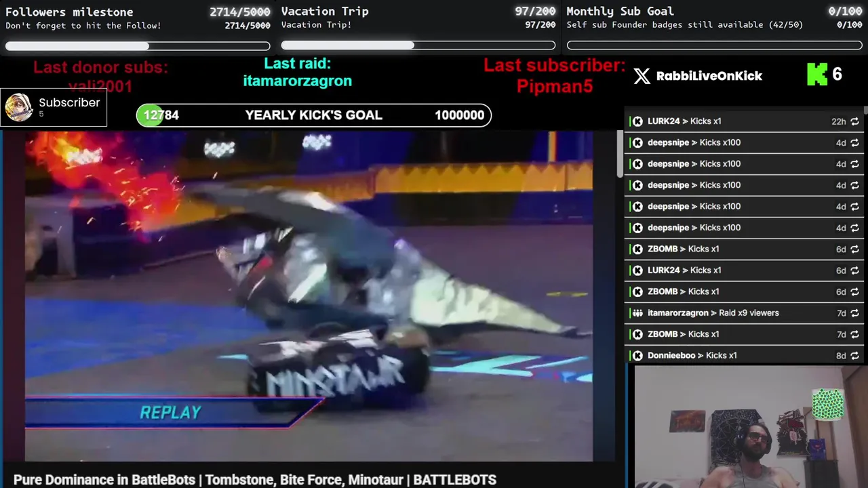Click the green dice overlay on webcam
This screenshot has width=868, height=488.
click(x=828, y=405)
